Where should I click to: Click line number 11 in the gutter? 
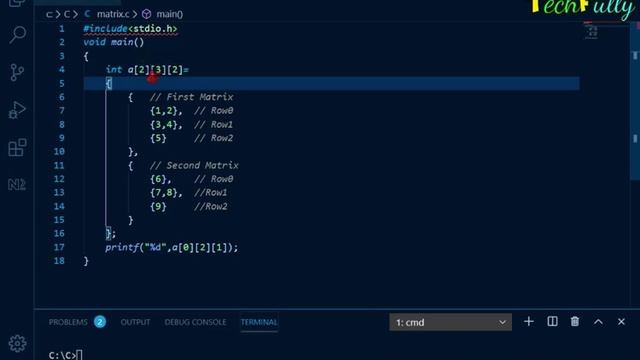tap(59, 165)
